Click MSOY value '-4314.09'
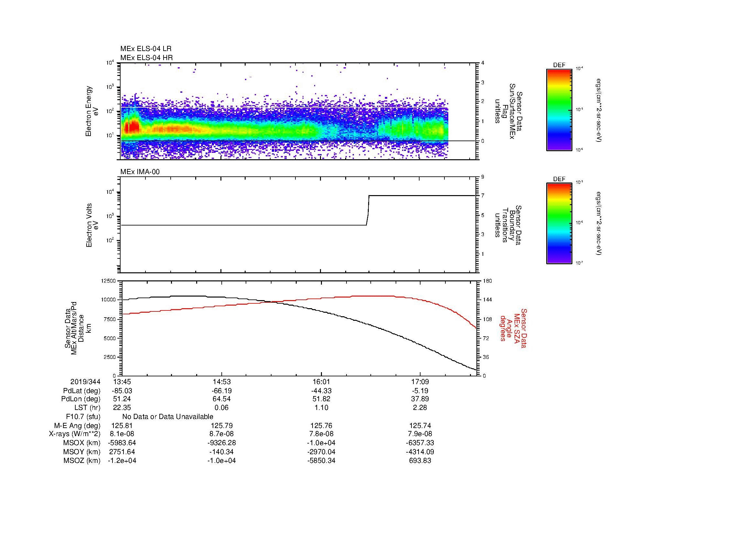The width and height of the screenshot is (756, 534). coord(420,452)
